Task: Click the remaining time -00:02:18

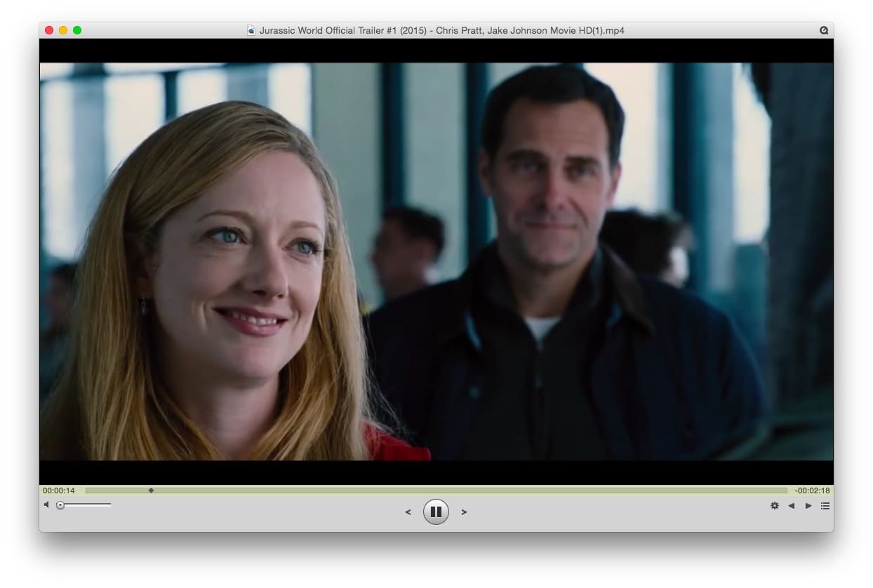Action: click(x=812, y=490)
